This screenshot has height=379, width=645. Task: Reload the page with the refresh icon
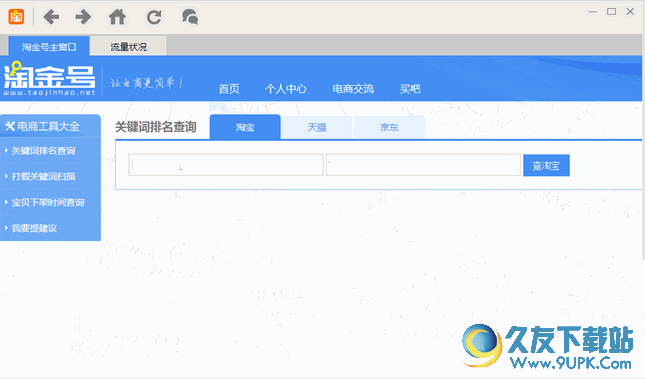point(154,17)
